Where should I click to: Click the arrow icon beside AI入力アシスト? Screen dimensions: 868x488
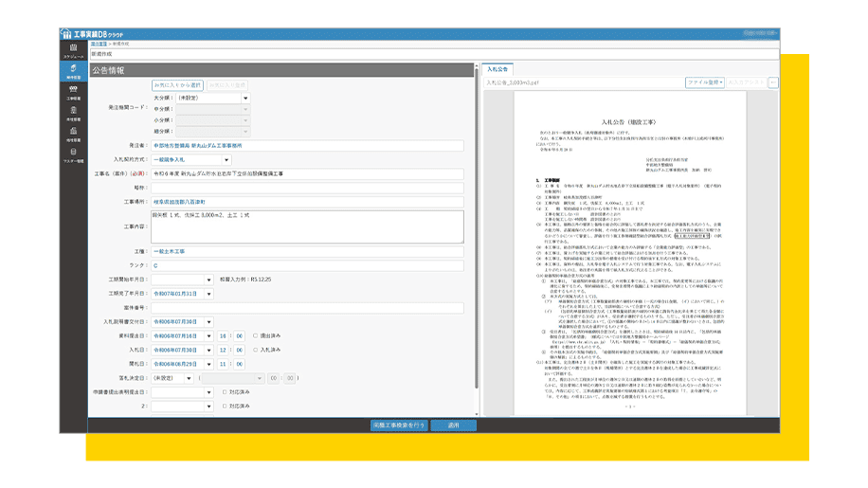click(773, 82)
